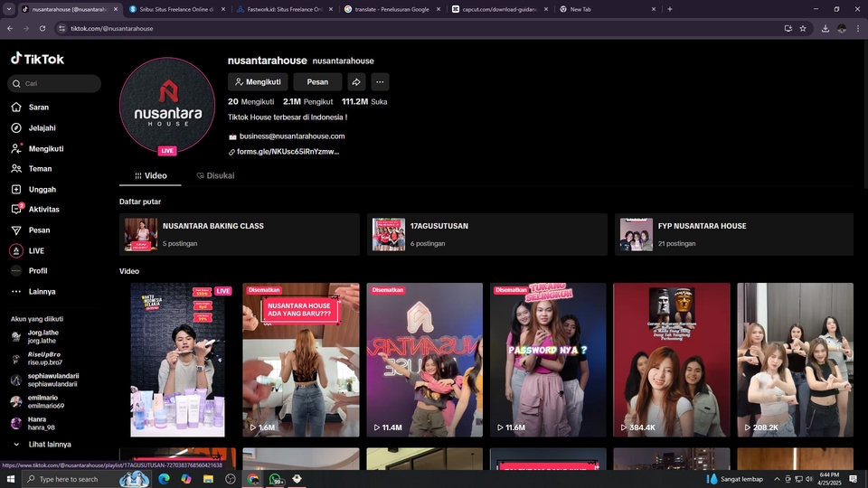868x488 pixels.
Task: Open the TikTok logo home link
Action: [37, 59]
